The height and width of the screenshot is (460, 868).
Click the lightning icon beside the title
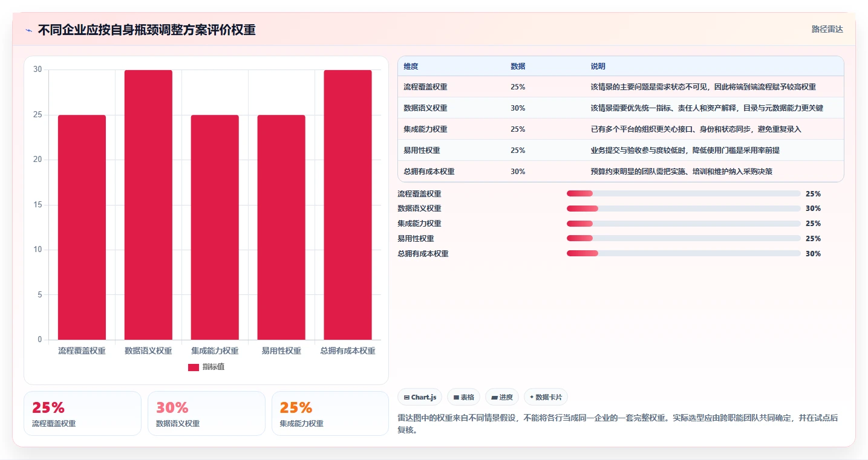28,30
